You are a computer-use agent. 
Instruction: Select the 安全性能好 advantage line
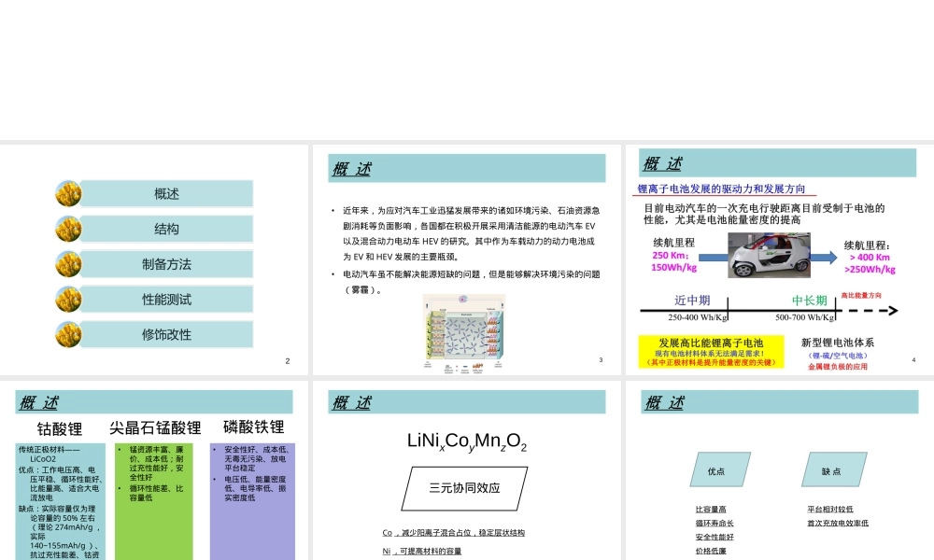715,537
